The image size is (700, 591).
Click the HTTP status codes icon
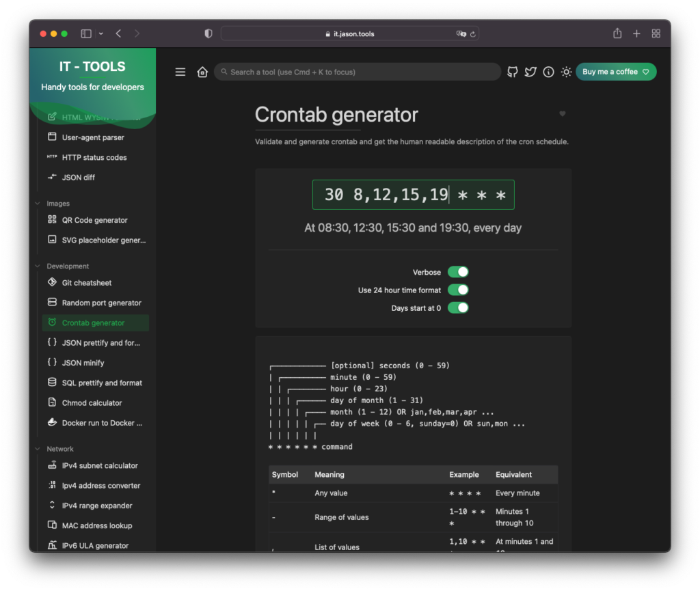[52, 156]
